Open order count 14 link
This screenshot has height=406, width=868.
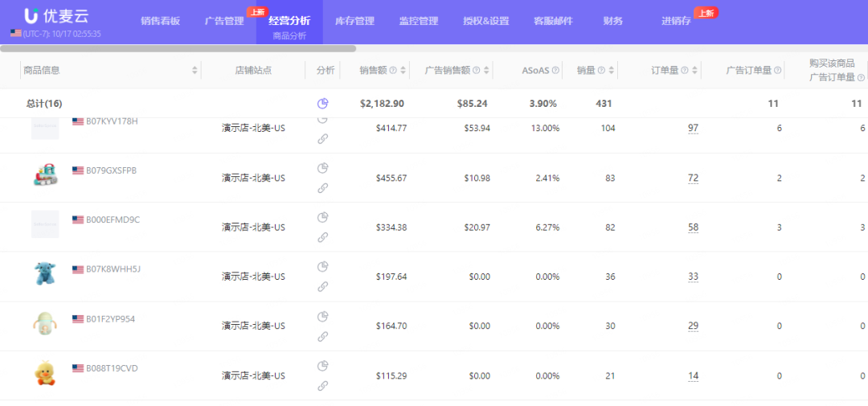coord(693,375)
